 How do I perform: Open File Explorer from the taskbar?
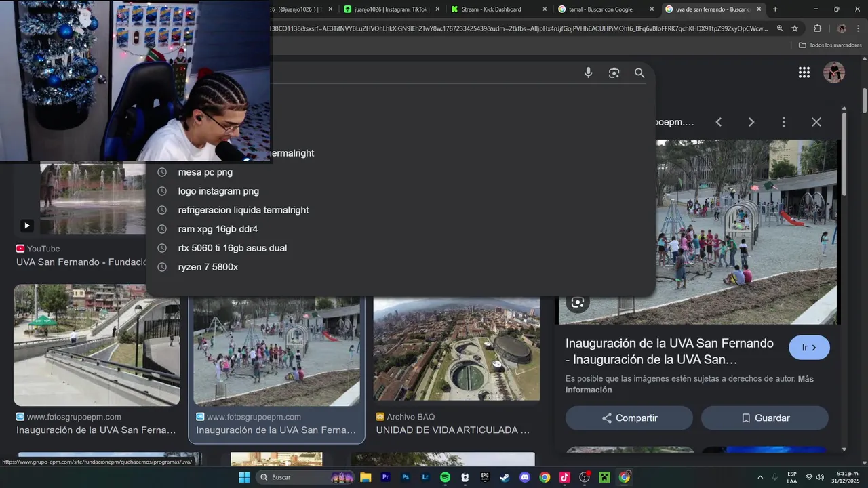366,477
